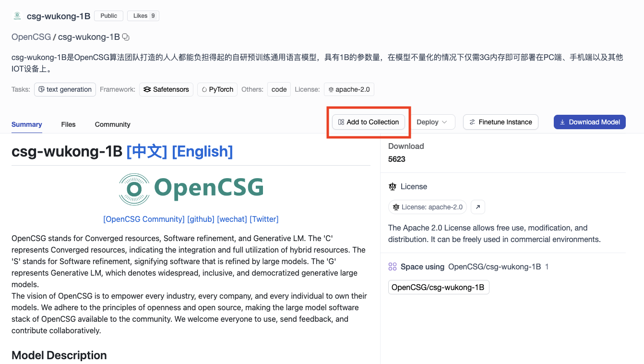Click the copy icon beside model path
The height and width of the screenshot is (364, 644).
[x=126, y=37]
